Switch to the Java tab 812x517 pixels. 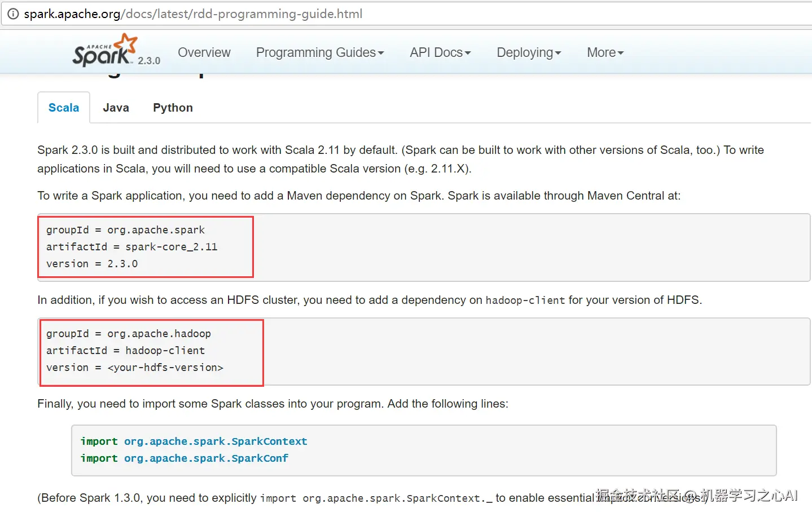point(116,108)
